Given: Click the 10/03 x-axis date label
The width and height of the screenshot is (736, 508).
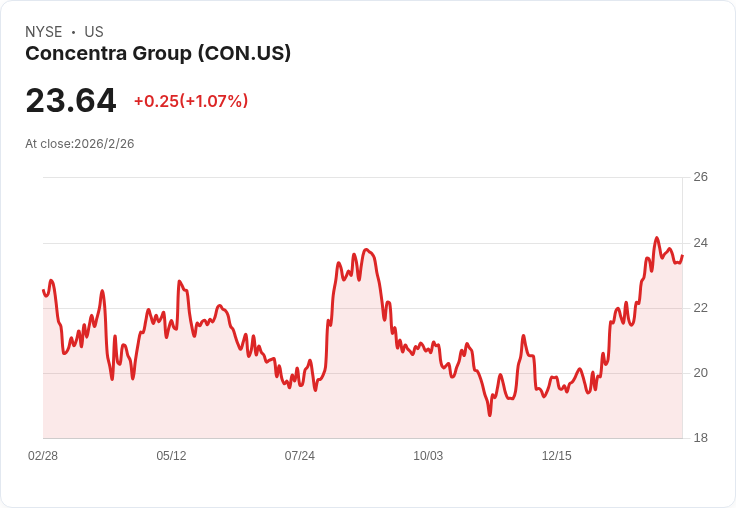Looking at the screenshot, I should point(428,455).
